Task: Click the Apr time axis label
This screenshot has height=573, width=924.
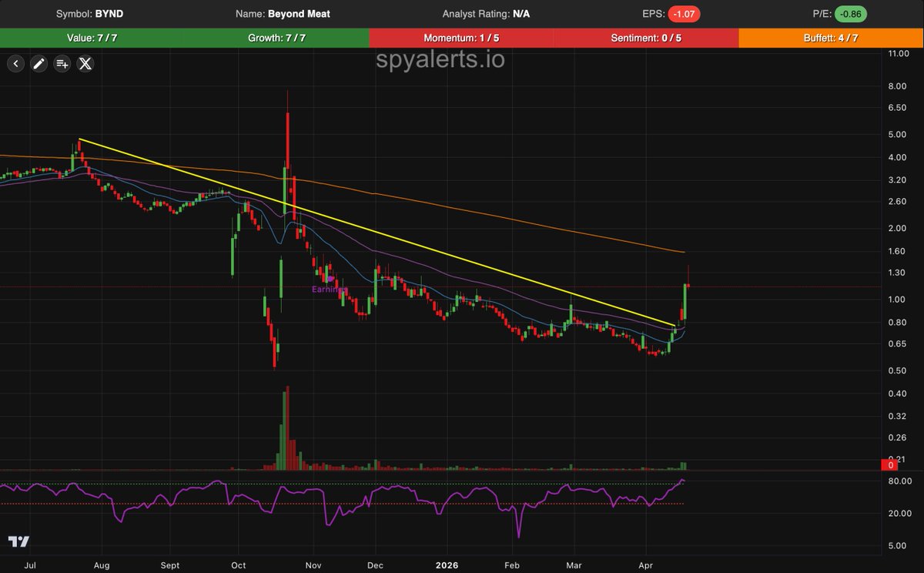Action: click(645, 565)
